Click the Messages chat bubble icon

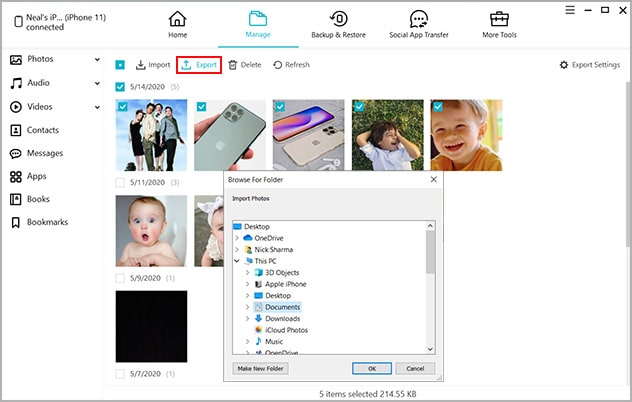(x=16, y=154)
